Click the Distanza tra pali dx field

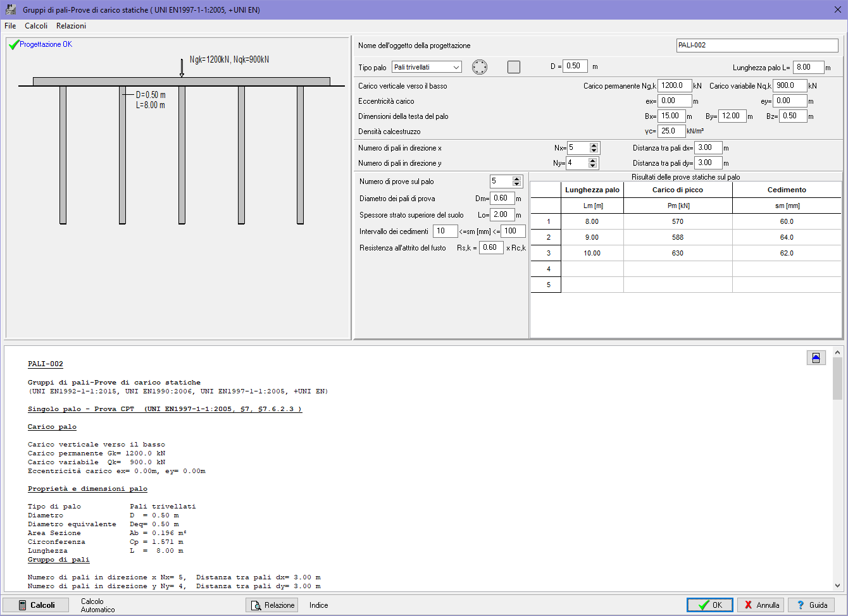[x=708, y=147]
